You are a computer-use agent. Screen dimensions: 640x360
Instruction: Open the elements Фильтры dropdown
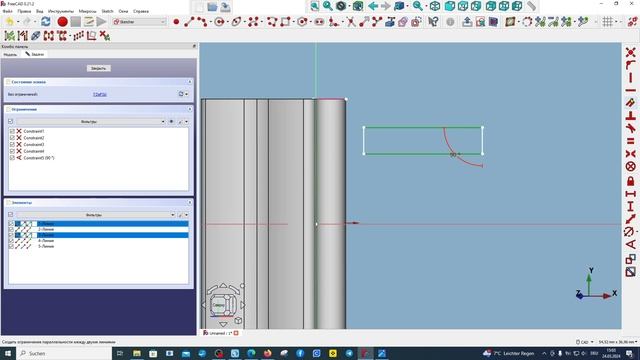(96, 215)
